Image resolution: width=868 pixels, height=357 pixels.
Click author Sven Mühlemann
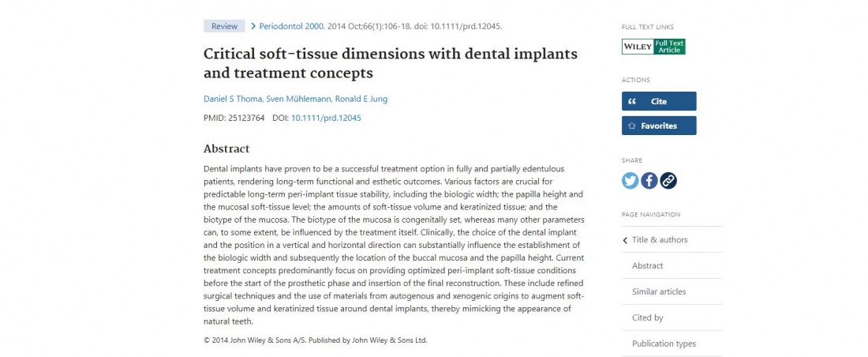tap(296, 99)
